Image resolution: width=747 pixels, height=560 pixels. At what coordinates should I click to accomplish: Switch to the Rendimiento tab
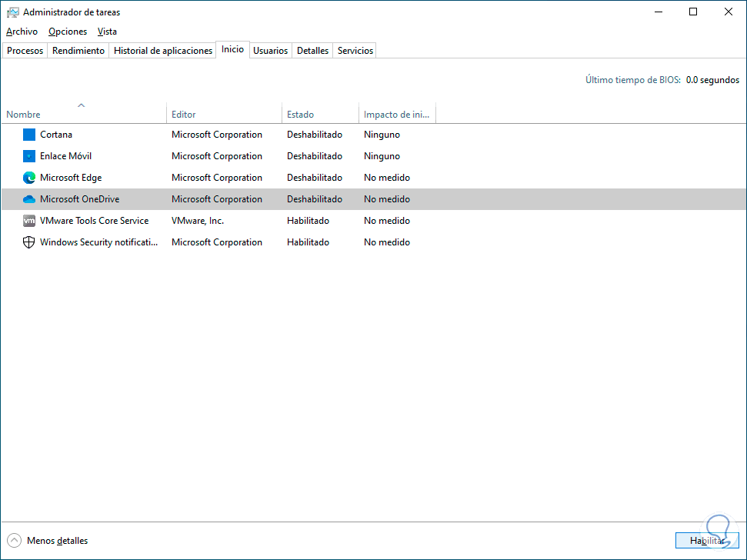(78, 51)
